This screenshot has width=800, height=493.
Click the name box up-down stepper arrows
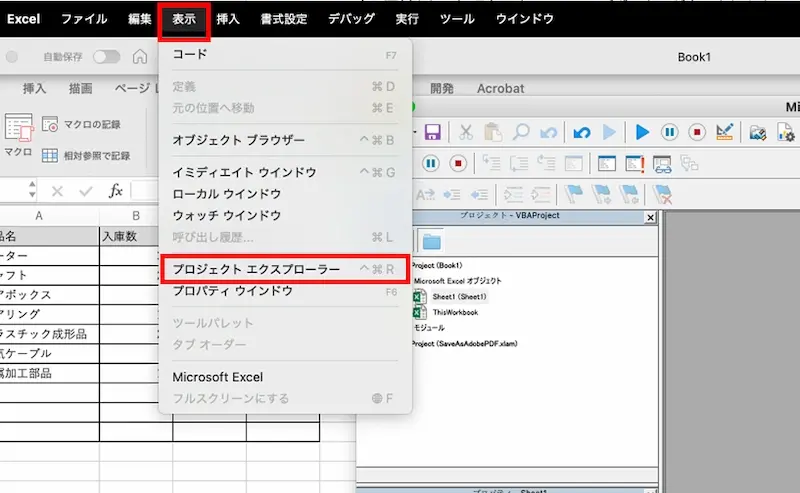pyautogui.click(x=32, y=189)
